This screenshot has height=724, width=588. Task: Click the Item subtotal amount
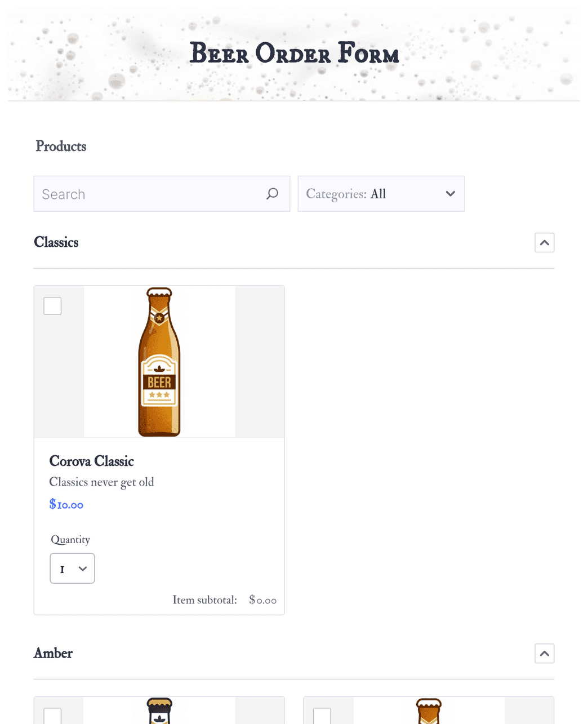[262, 600]
